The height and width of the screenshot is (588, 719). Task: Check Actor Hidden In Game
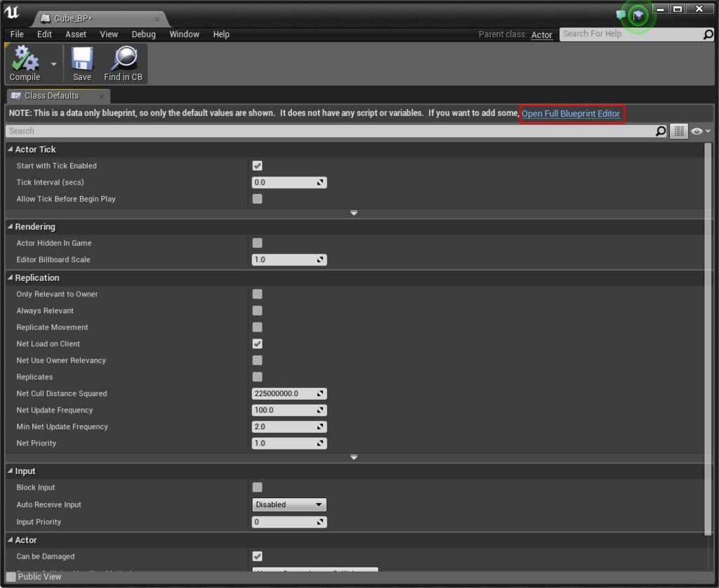click(x=257, y=242)
